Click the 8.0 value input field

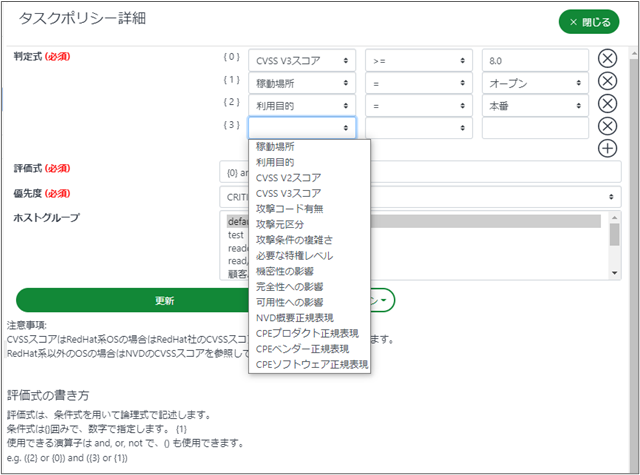(x=534, y=60)
